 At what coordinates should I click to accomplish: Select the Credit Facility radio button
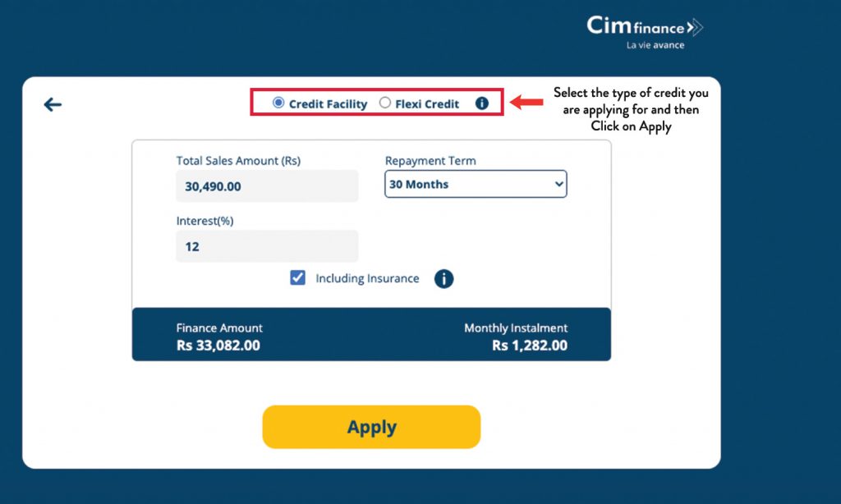[278, 103]
